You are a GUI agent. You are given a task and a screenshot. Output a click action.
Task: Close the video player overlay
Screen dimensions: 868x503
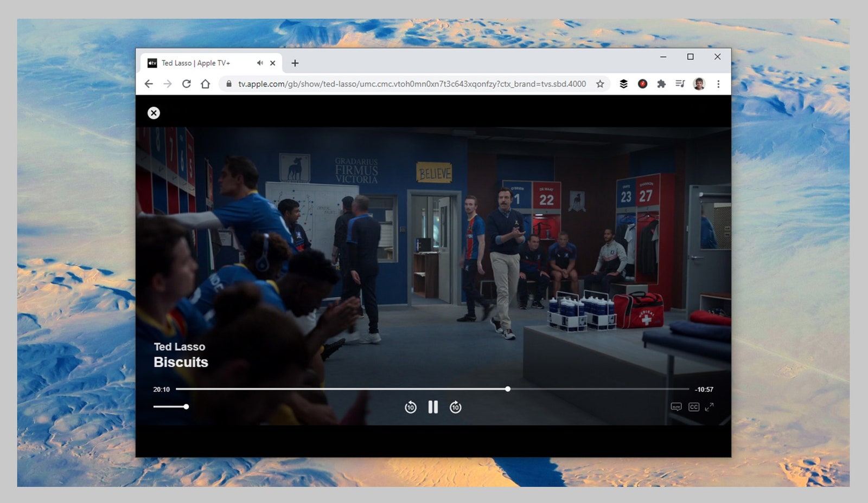(154, 113)
